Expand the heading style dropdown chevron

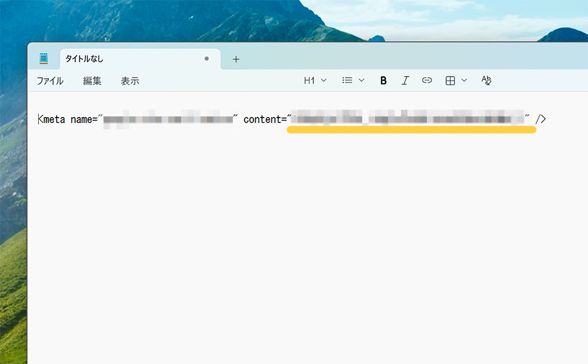coord(324,80)
